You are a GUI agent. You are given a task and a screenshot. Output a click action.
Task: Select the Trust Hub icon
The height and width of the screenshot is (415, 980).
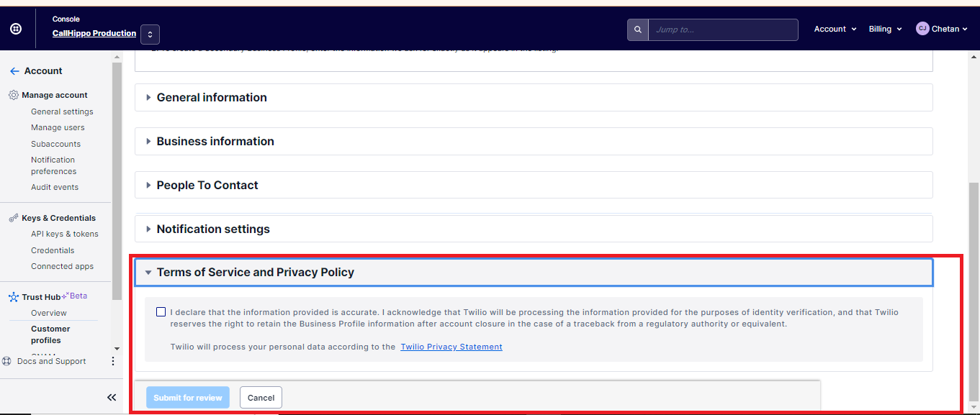(14, 296)
